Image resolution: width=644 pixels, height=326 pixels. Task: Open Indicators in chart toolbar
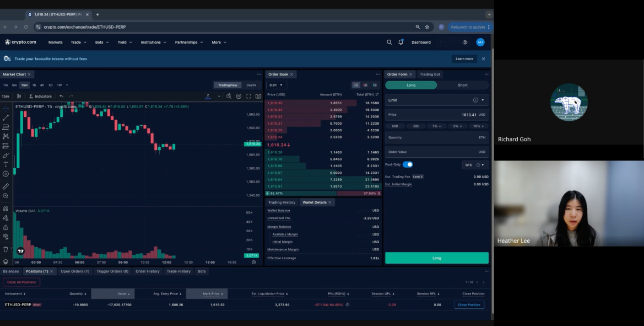pos(40,96)
